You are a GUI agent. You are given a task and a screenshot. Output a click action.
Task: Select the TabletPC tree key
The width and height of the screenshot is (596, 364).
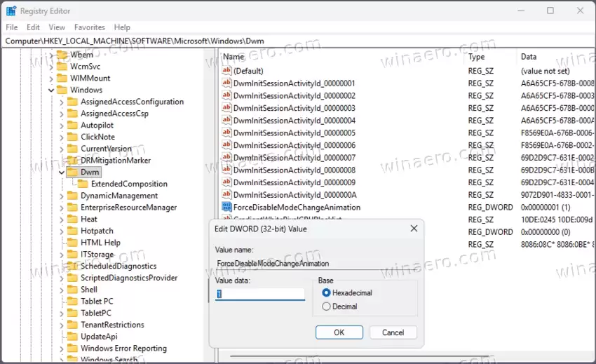point(96,313)
